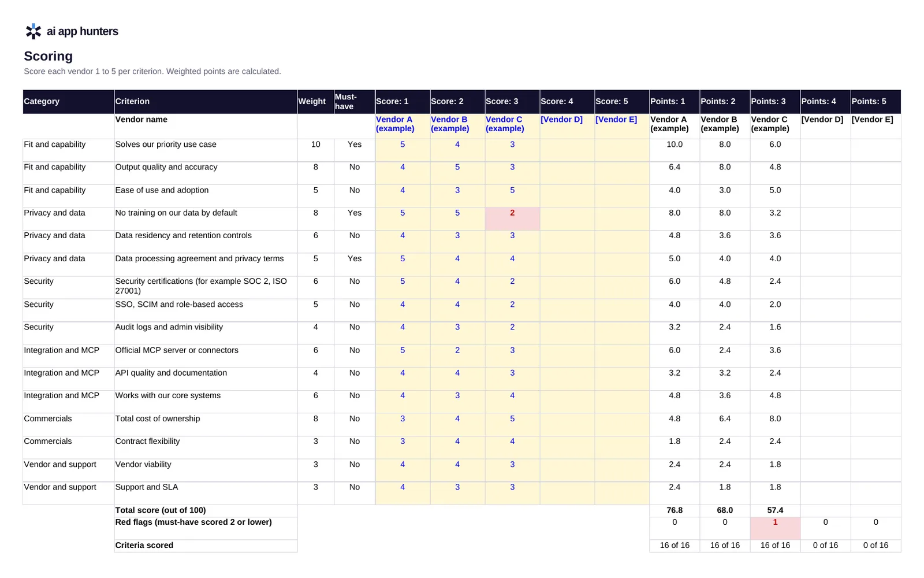
Task: Select the Category column header
Action: point(69,102)
